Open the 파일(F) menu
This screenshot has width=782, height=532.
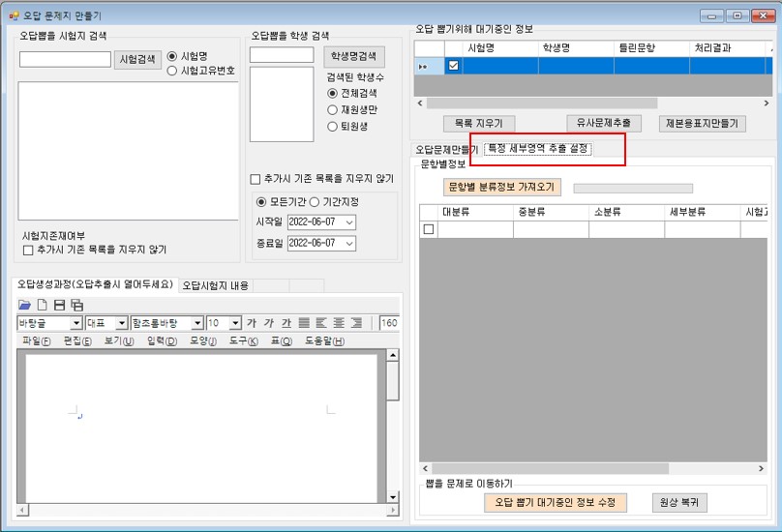pos(37,341)
